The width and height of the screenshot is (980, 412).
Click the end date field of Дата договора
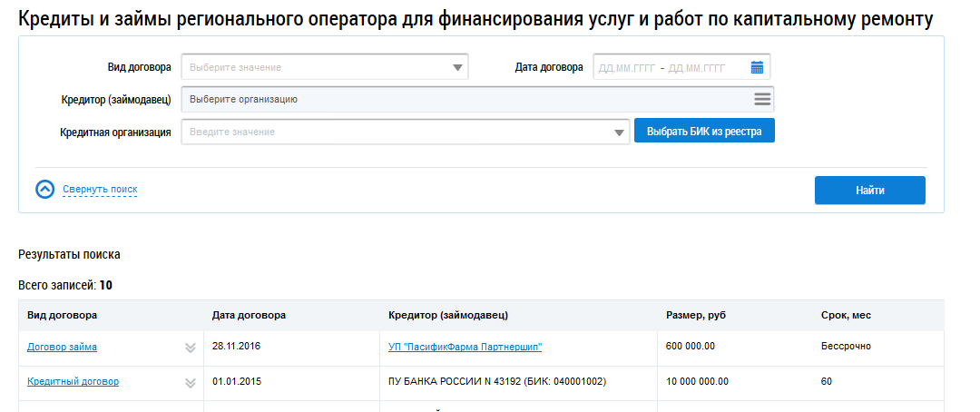[697, 67]
